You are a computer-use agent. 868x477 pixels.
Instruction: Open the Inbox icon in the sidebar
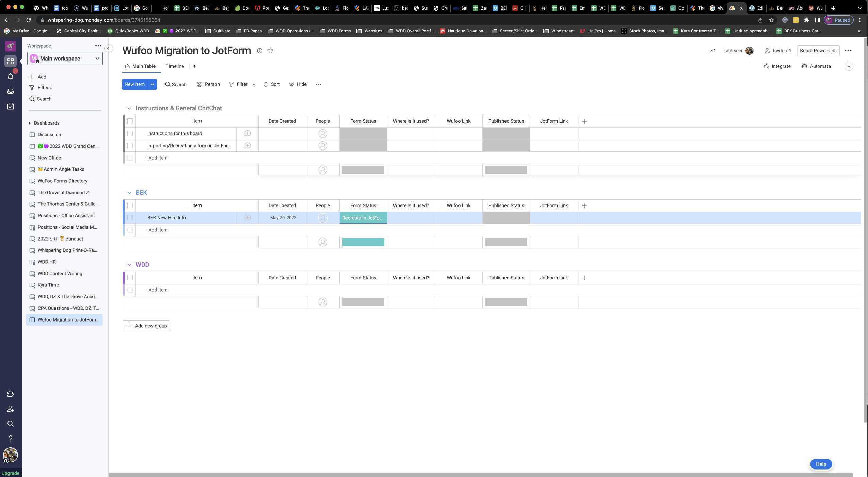(x=11, y=91)
